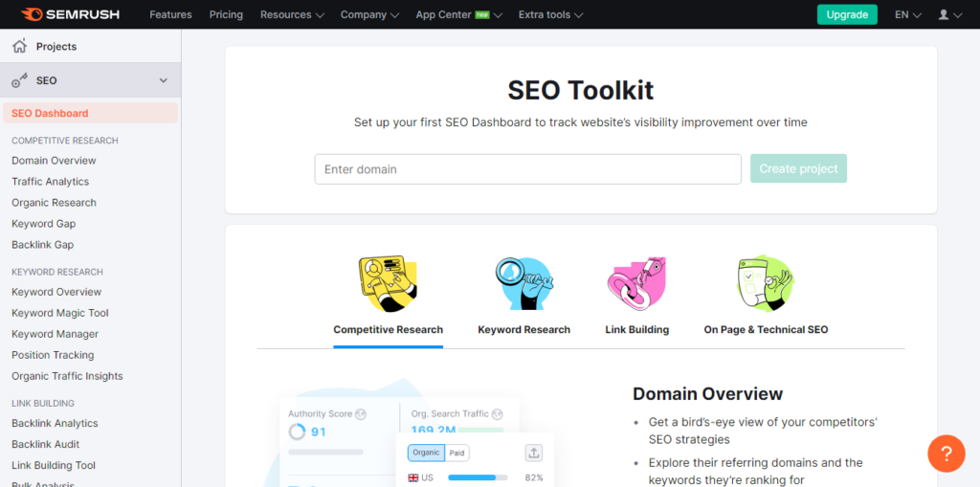Switch to the Keyword Research tab
Screen dimensions: 980x487
click(523, 329)
